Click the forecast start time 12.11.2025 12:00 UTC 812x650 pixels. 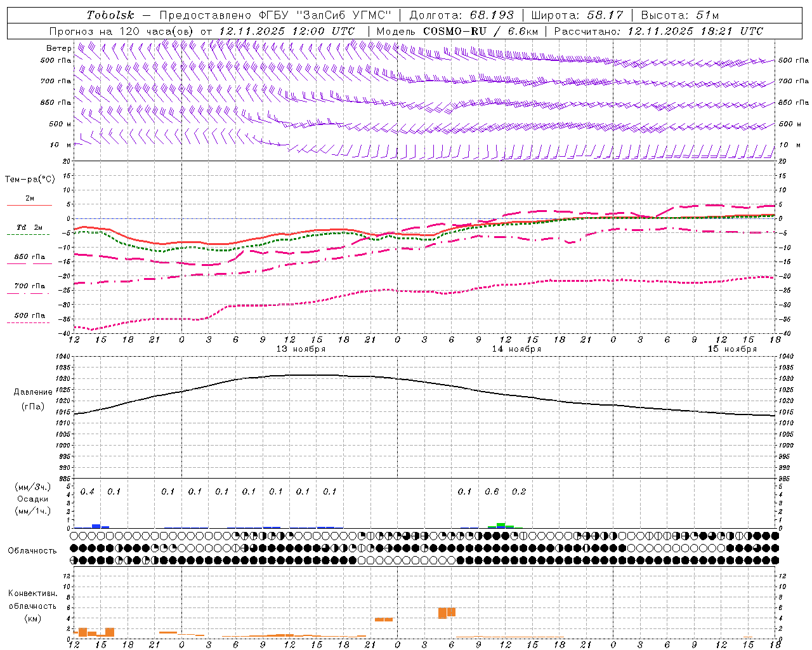pos(287,31)
